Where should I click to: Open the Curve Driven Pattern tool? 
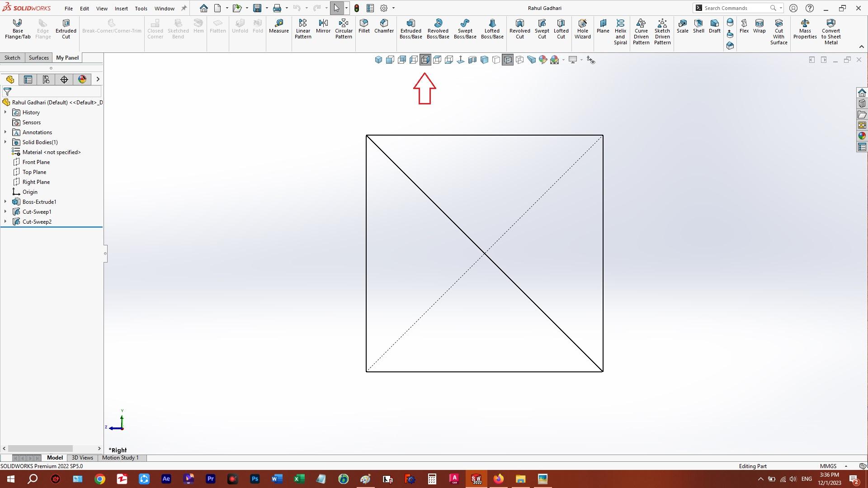[641, 32]
